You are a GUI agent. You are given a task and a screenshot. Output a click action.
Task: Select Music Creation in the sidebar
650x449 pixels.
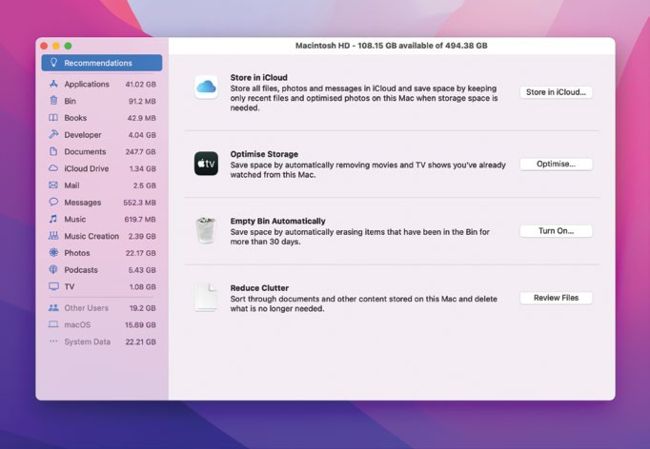tap(91, 236)
